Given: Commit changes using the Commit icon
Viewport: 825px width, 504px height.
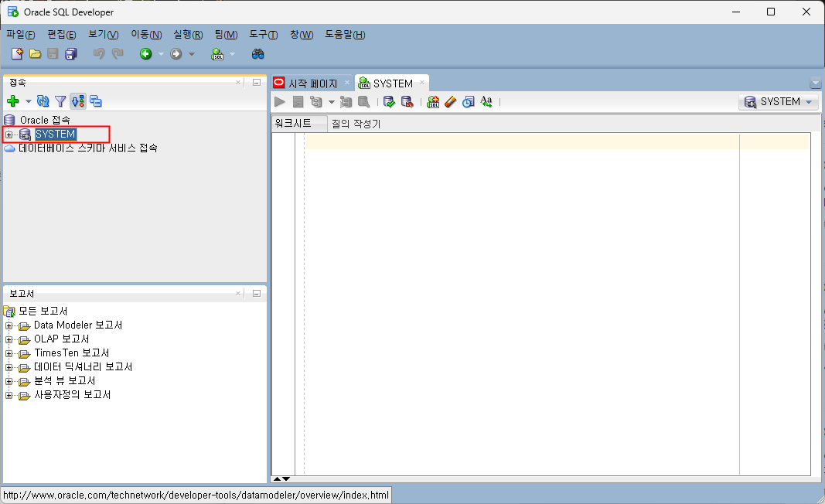Looking at the screenshot, I should coord(388,101).
